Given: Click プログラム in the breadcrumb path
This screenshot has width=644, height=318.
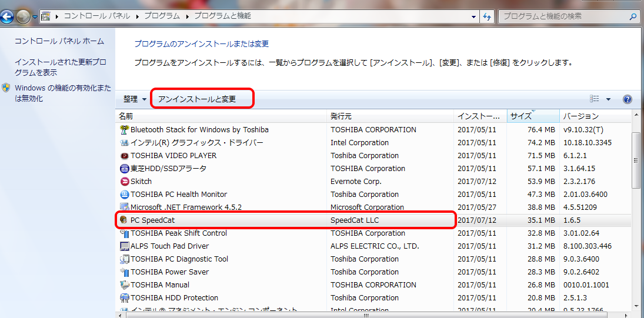Looking at the screenshot, I should pos(163,16).
